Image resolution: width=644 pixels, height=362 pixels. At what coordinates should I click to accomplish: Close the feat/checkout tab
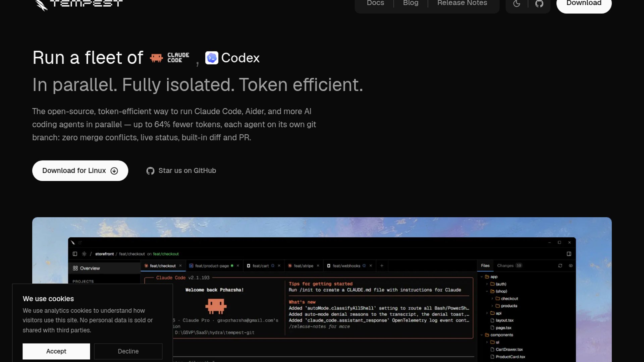pos(180,266)
